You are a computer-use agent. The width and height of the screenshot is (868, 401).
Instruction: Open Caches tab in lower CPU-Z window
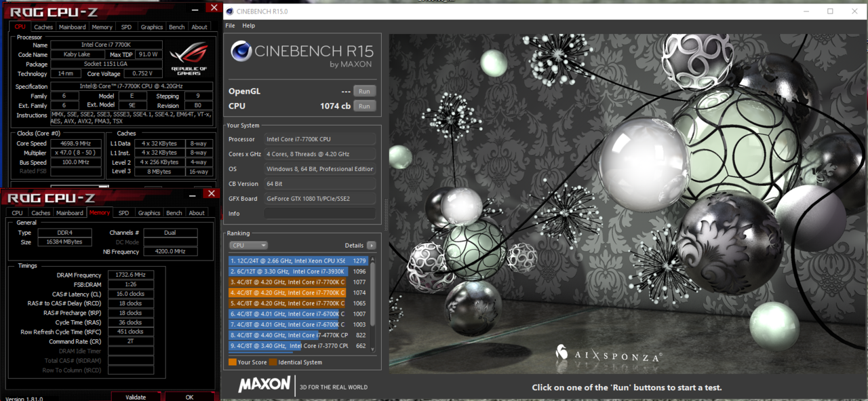[x=41, y=213]
